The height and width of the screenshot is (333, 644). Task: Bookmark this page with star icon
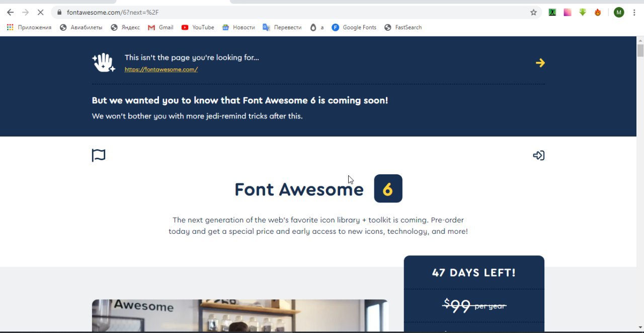534,12
